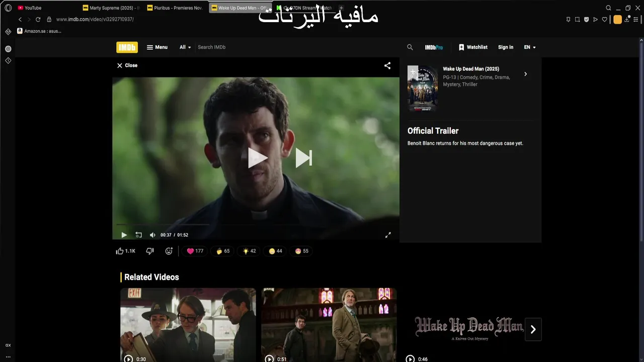Open the IMDbPro link
Image resolution: width=644 pixels, height=362 pixels.
pyautogui.click(x=434, y=47)
